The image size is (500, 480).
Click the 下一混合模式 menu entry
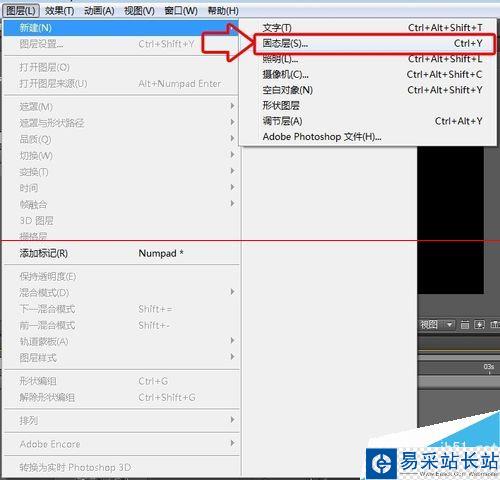pos(121,309)
